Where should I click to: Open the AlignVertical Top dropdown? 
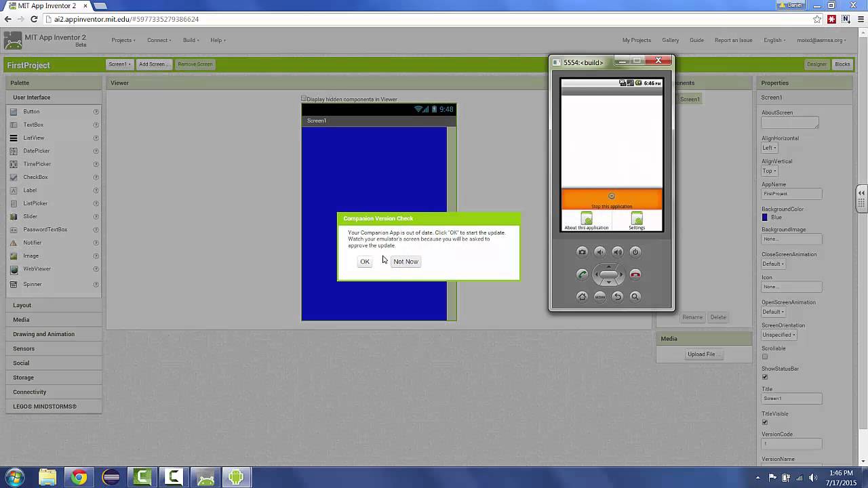click(769, 171)
